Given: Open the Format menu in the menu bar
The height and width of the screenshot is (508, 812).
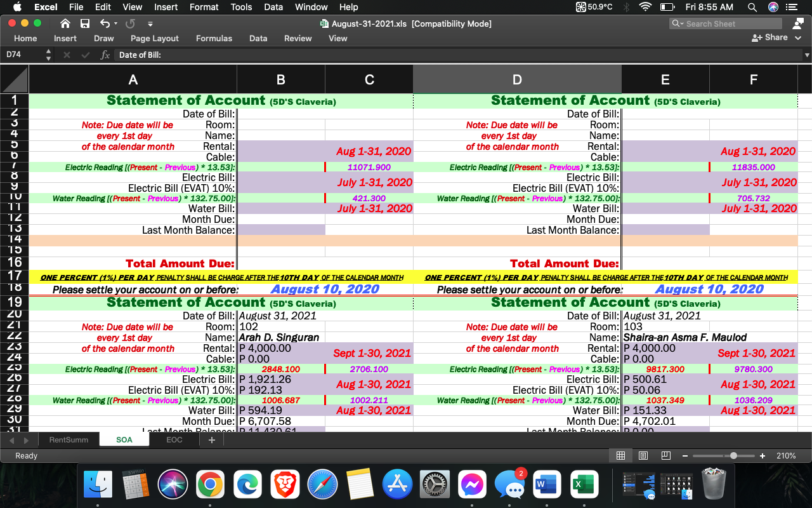Looking at the screenshot, I should tap(204, 7).
